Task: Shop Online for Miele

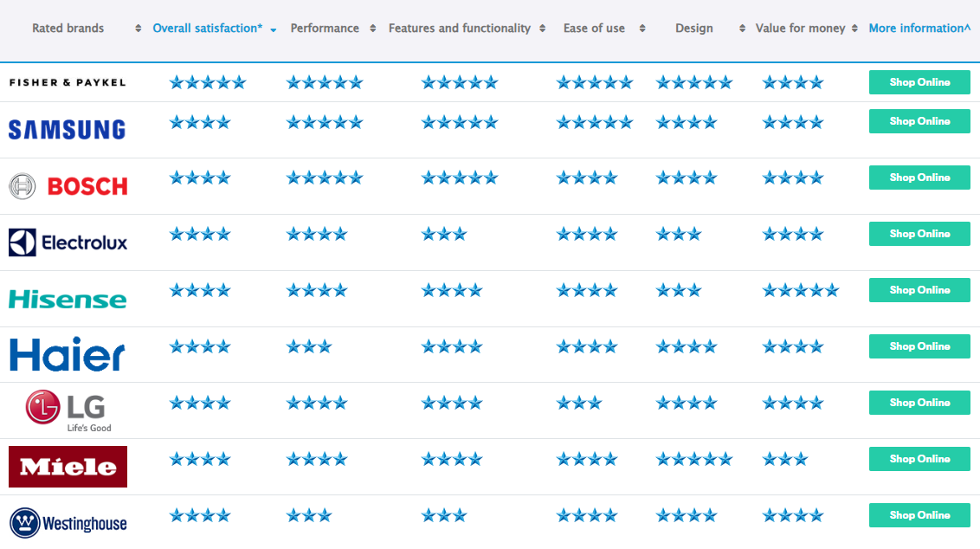Action: point(919,459)
